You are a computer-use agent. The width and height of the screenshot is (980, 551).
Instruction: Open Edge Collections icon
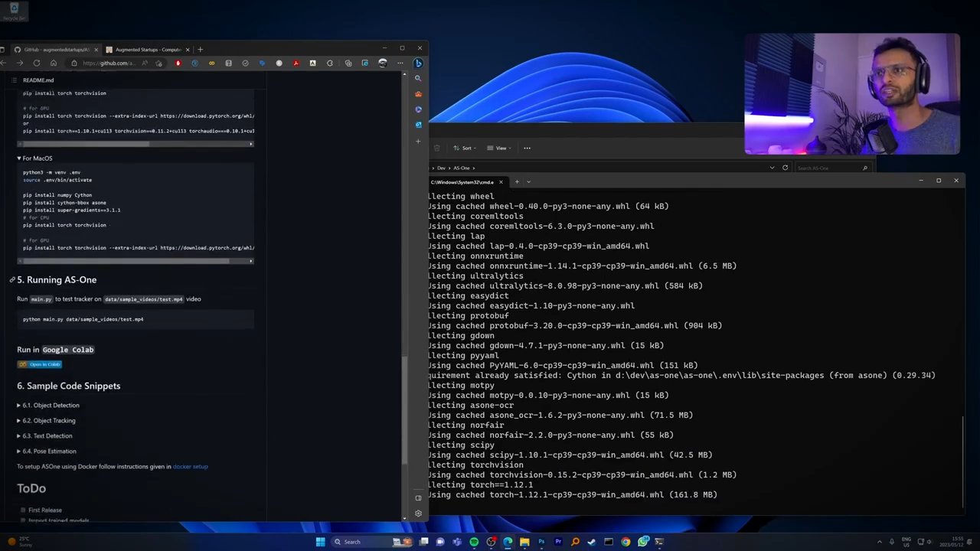coord(348,64)
